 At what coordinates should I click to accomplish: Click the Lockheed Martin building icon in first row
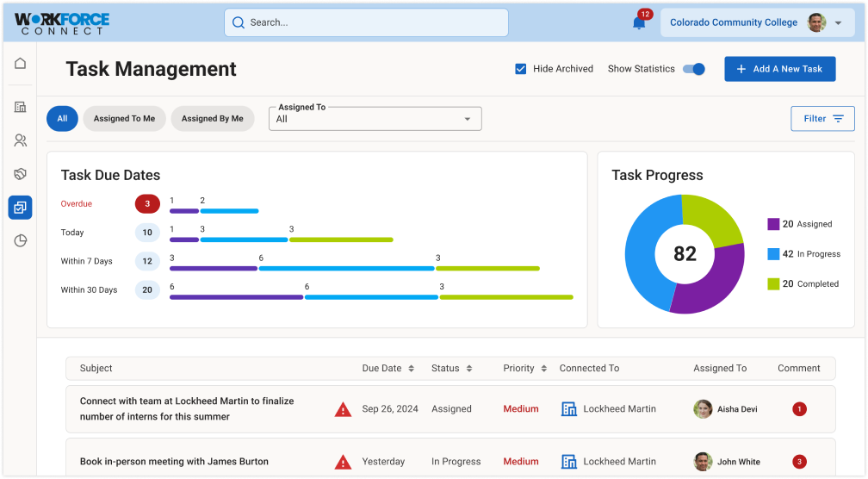568,409
